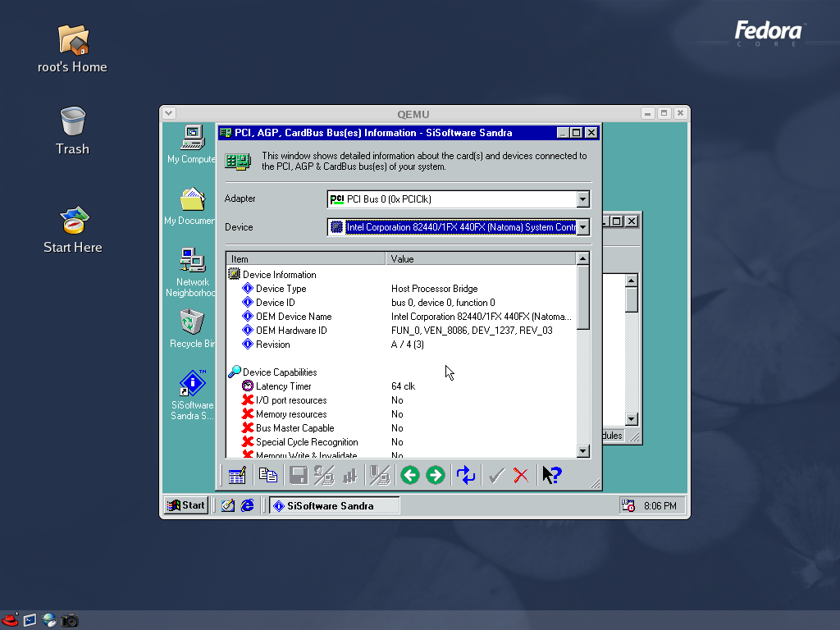Select the My Documents desktop icon
This screenshot has width=840, height=630.
pos(190,206)
